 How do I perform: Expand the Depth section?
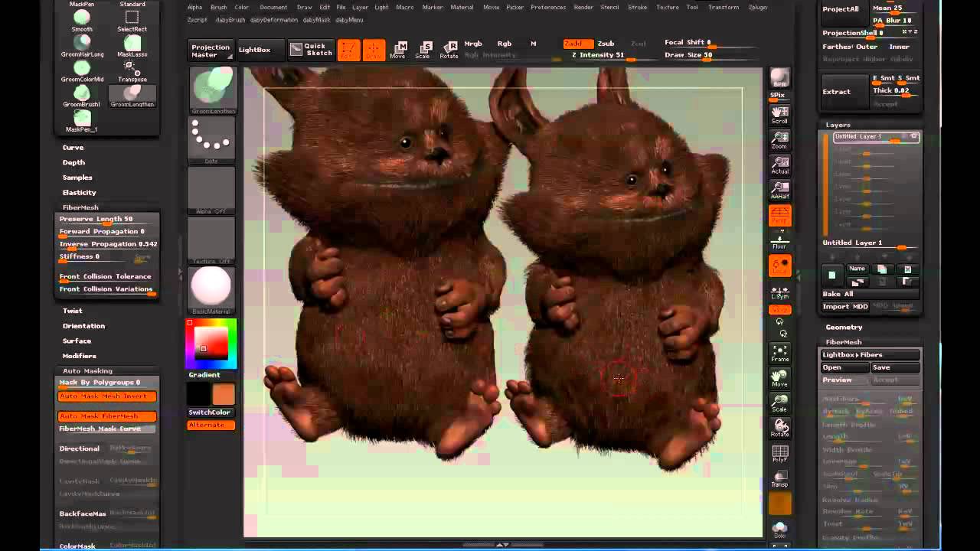click(74, 162)
